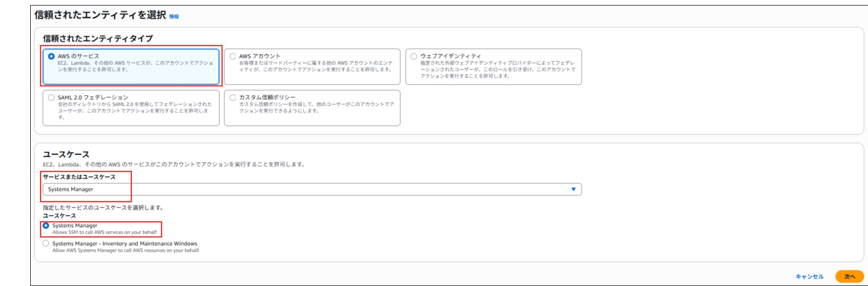This screenshot has width=868, height=286.
Task: Click the blue dropdown arrow for service selection
Action: [573, 189]
